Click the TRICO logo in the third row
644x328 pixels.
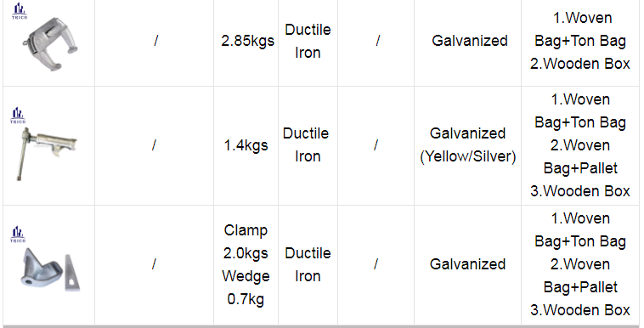coord(18,235)
